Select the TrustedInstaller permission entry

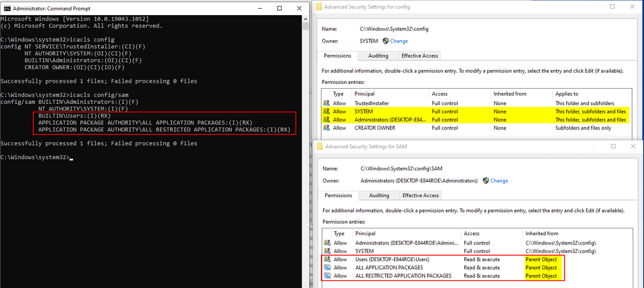tap(475, 103)
